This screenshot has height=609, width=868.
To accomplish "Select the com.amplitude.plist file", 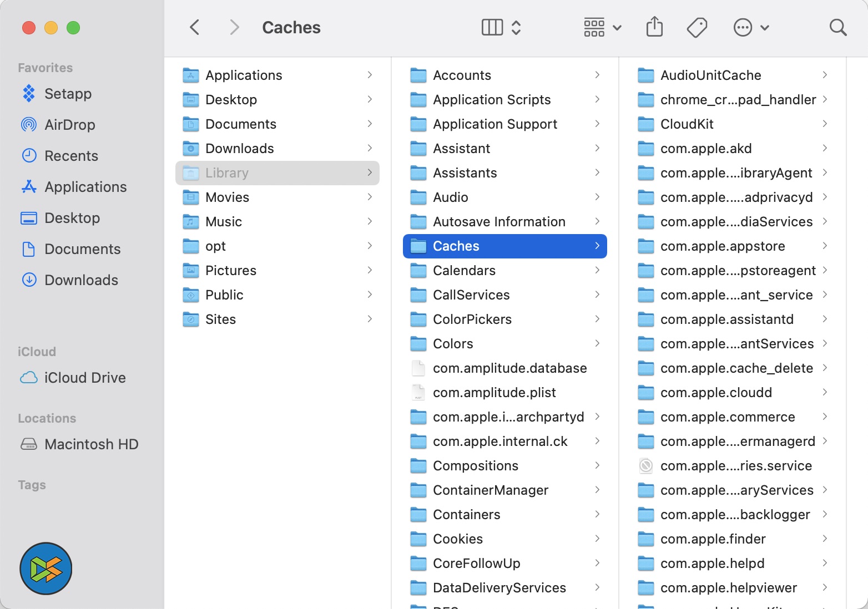I will (x=494, y=393).
